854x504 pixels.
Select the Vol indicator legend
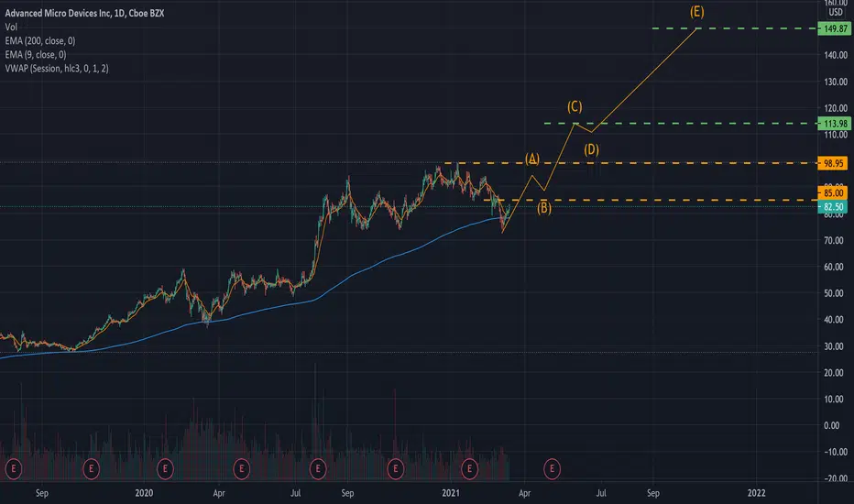(11, 27)
